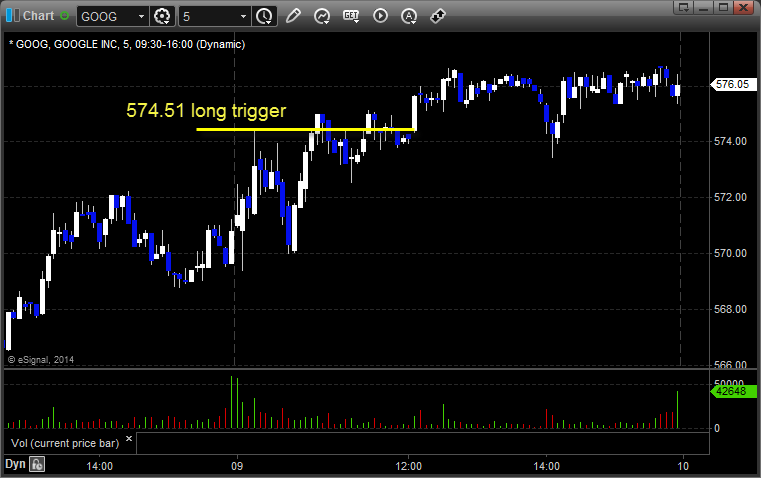Click the 570.00 price axis label
761x478 pixels.
tap(730, 253)
